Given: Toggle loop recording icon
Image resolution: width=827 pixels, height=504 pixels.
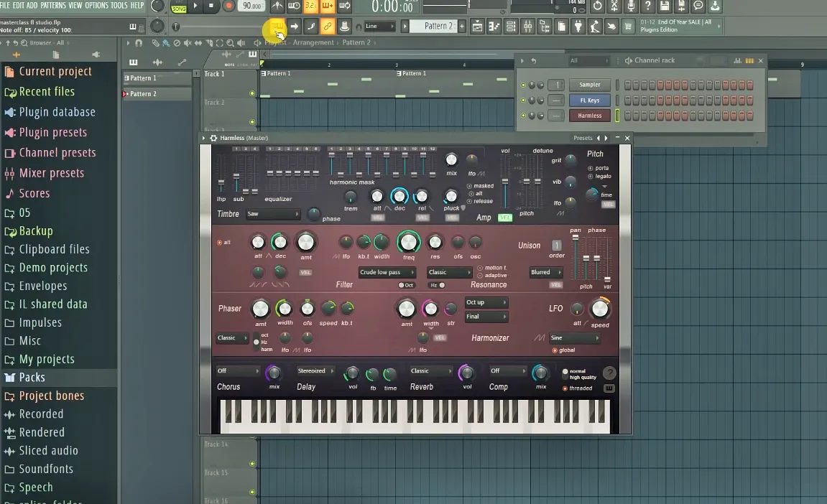Looking at the screenshot, I should tap(344, 6).
